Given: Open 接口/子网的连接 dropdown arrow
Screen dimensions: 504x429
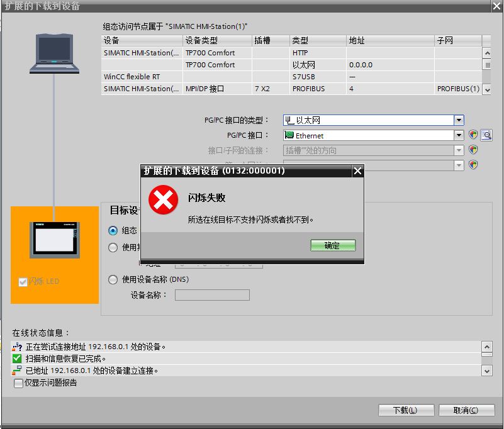Looking at the screenshot, I should point(459,150).
